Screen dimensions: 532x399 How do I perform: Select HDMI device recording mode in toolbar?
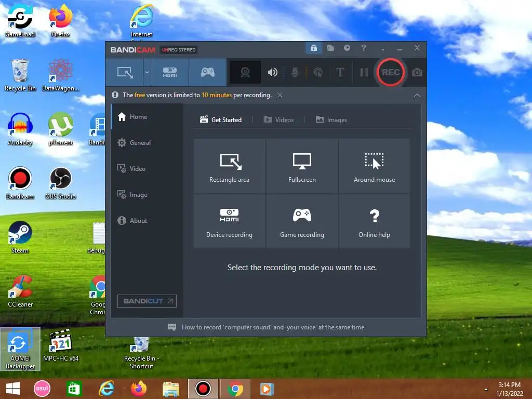click(x=170, y=72)
